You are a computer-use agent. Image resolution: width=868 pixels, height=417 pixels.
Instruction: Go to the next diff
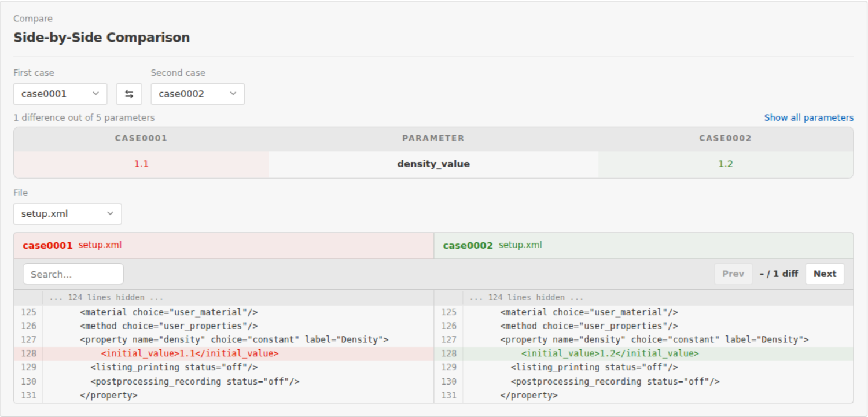pyautogui.click(x=825, y=274)
